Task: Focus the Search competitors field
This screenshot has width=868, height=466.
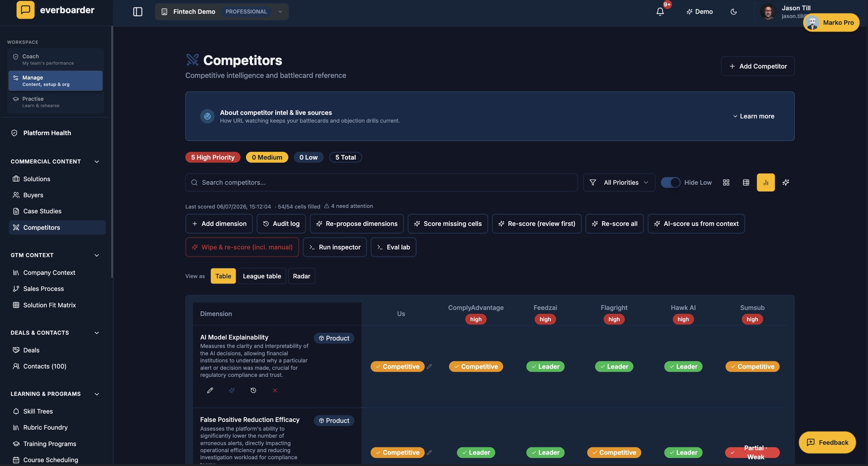Action: point(382,182)
